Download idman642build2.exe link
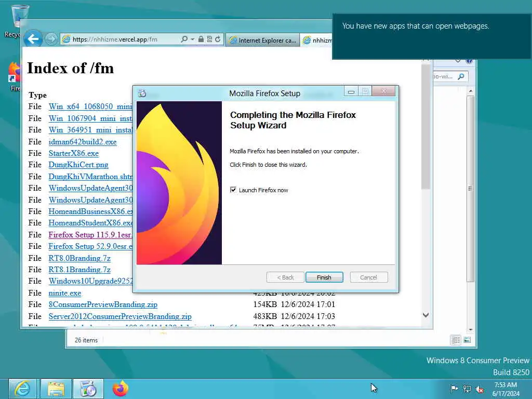The image size is (532, 399). coord(83,142)
